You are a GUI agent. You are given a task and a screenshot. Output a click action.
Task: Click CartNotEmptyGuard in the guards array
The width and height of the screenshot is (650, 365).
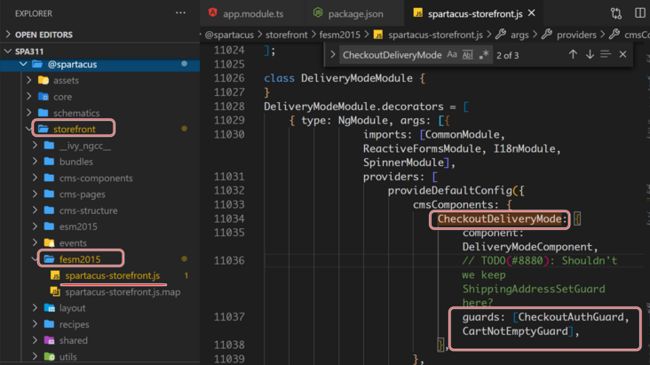515,331
